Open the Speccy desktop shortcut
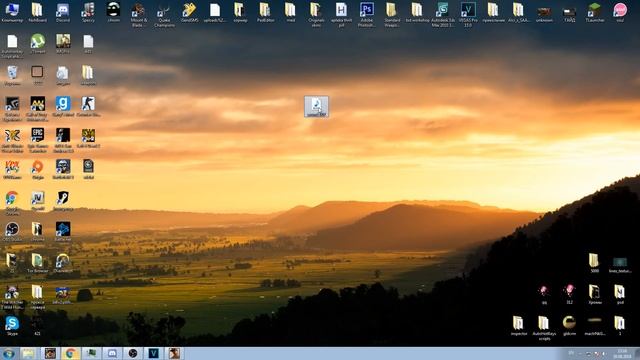Viewport: 640px width, 360px height. pyautogui.click(x=88, y=12)
